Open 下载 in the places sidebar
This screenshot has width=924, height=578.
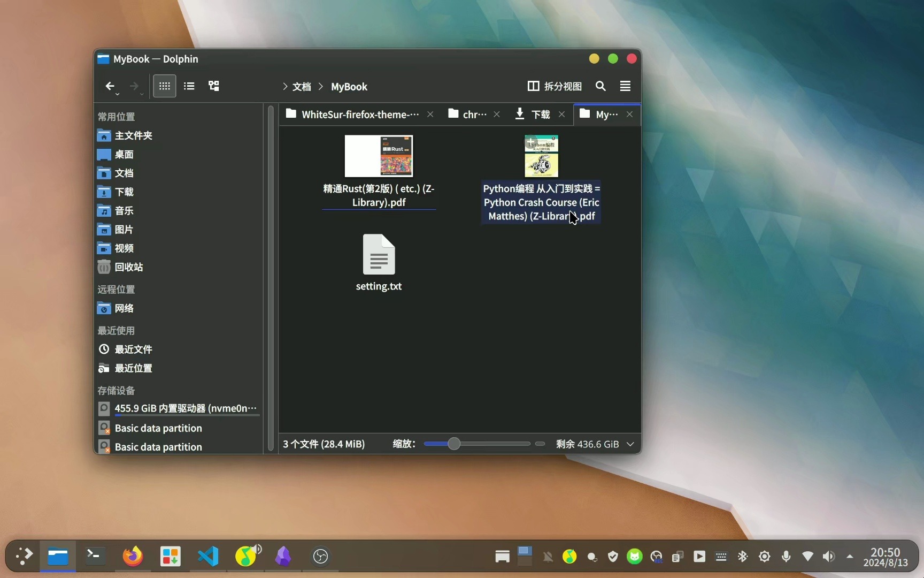(179, 192)
